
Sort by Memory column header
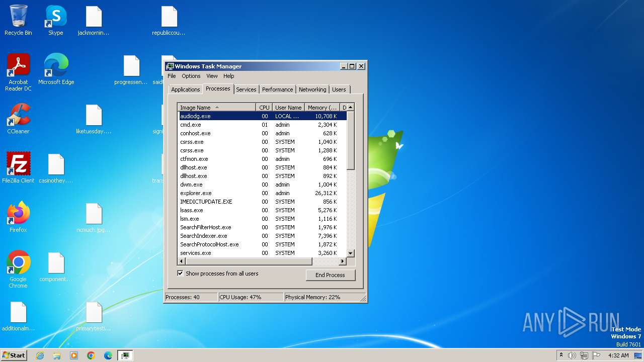pos(323,108)
